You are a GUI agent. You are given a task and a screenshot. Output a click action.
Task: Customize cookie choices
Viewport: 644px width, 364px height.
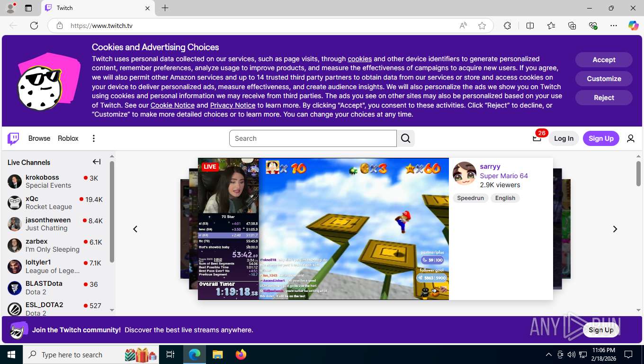604,79
